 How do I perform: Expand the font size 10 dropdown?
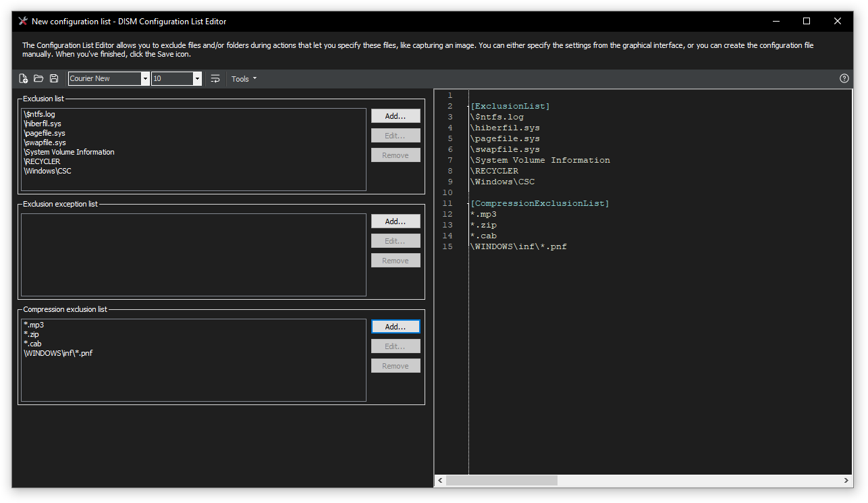point(197,79)
